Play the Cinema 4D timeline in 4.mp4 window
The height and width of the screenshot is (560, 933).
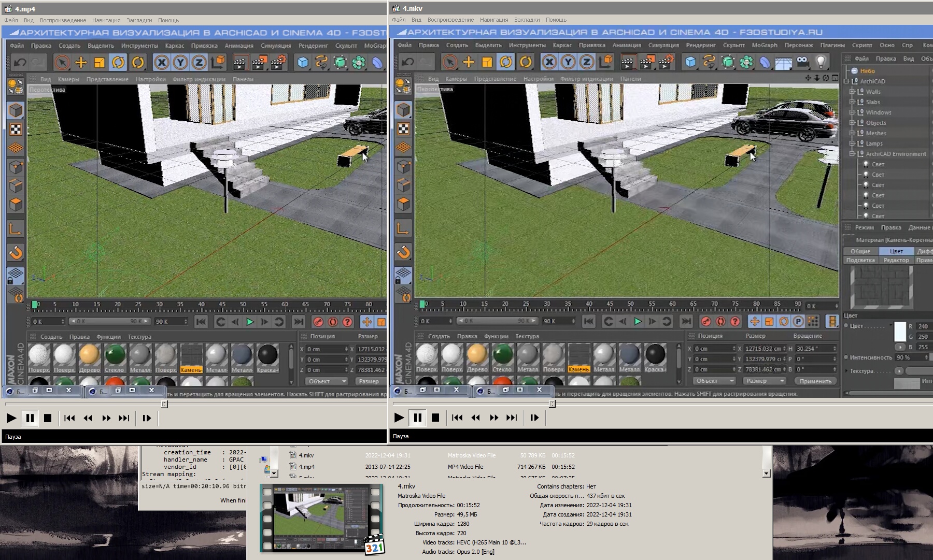[250, 322]
